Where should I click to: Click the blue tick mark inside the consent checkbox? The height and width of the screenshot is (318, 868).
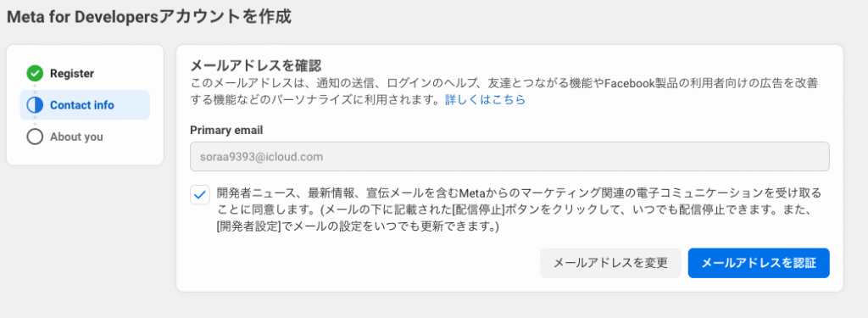click(x=200, y=195)
